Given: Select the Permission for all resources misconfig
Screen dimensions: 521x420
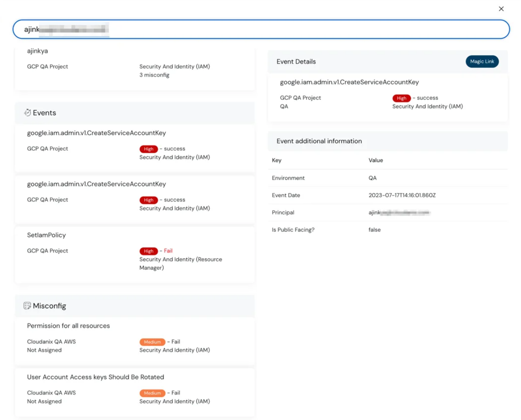Looking at the screenshot, I should [x=135, y=337].
